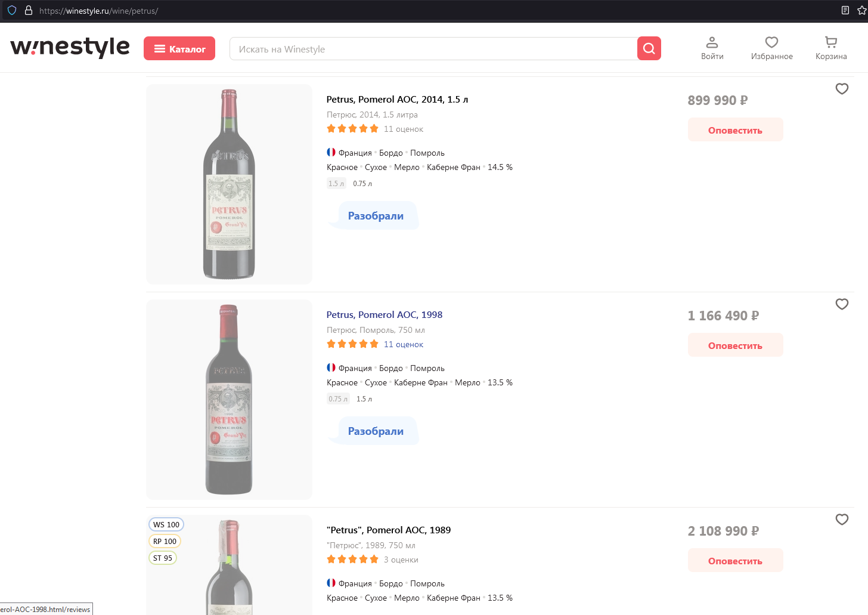
Task: Select 1.5 л volume for Petrus 1998
Action: [x=364, y=399]
